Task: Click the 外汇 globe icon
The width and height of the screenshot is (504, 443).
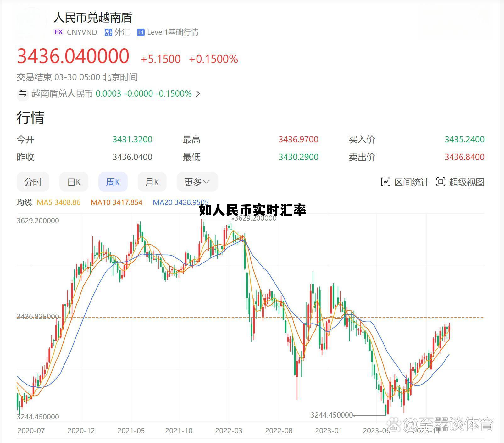Action: point(108,32)
